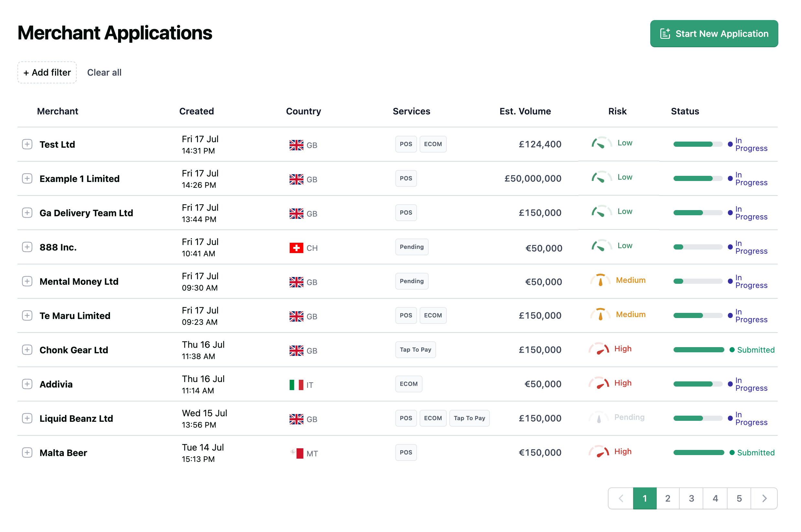
Task: Expand the Chonk Gear Ltd row
Action: [27, 350]
